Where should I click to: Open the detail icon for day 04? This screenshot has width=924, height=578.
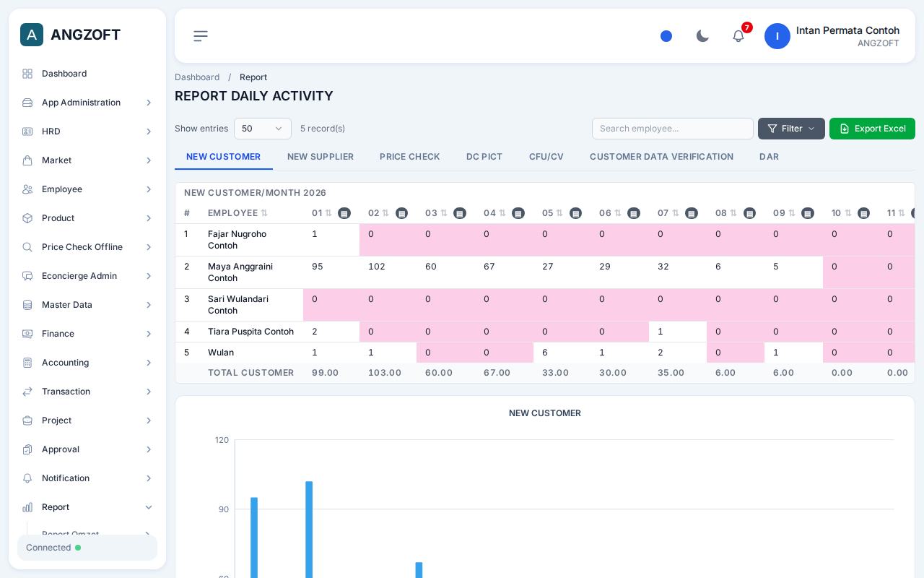coord(518,213)
